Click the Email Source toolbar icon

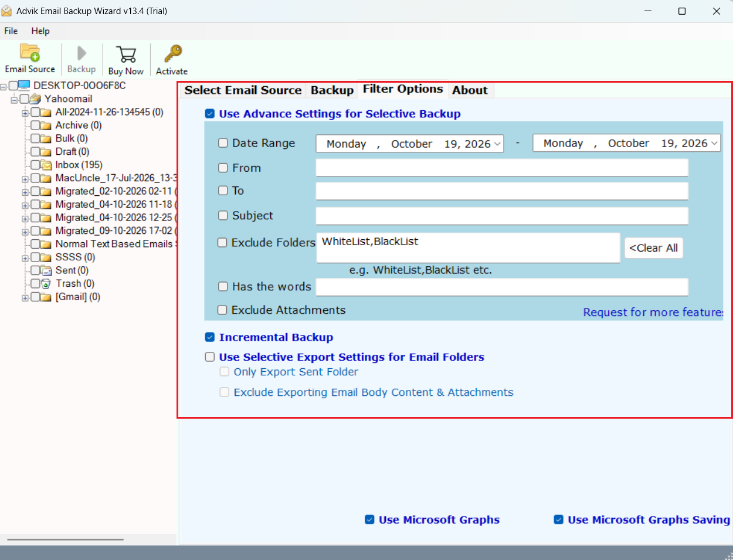point(30,52)
